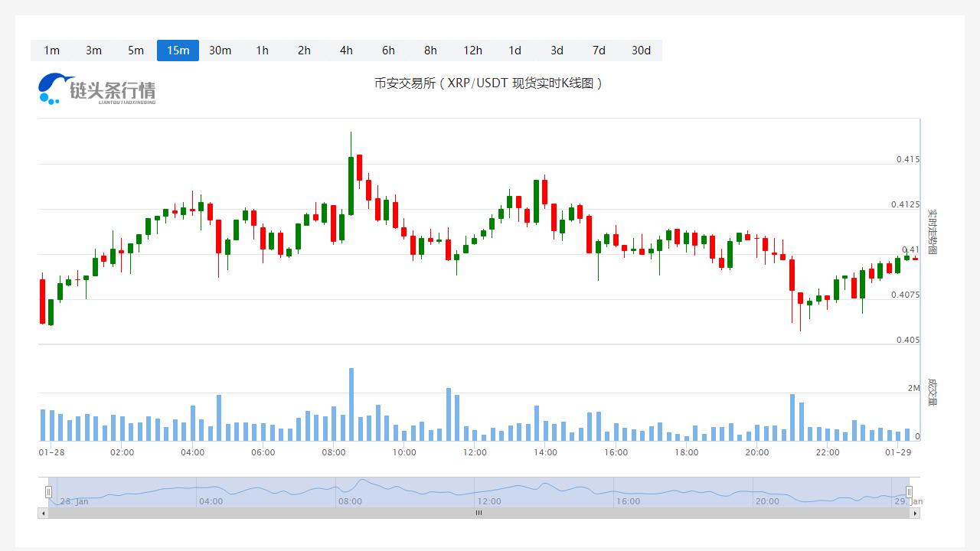Switch to the 30m interval
980x551 pixels.
click(220, 51)
